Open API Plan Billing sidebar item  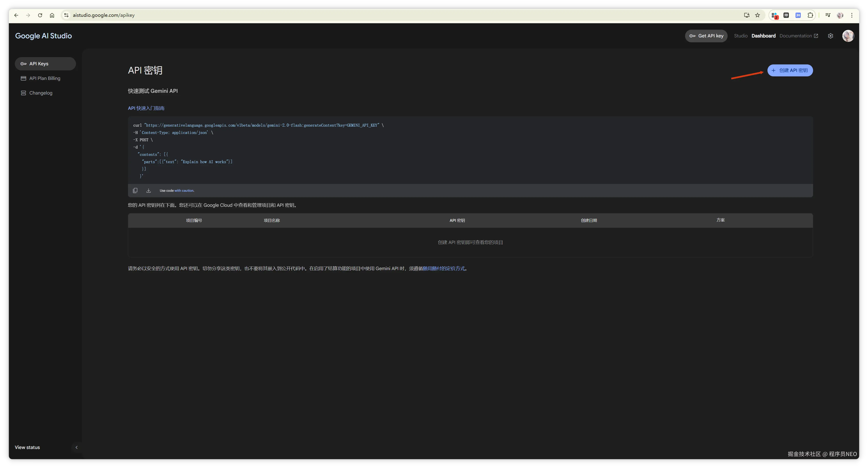(x=45, y=78)
